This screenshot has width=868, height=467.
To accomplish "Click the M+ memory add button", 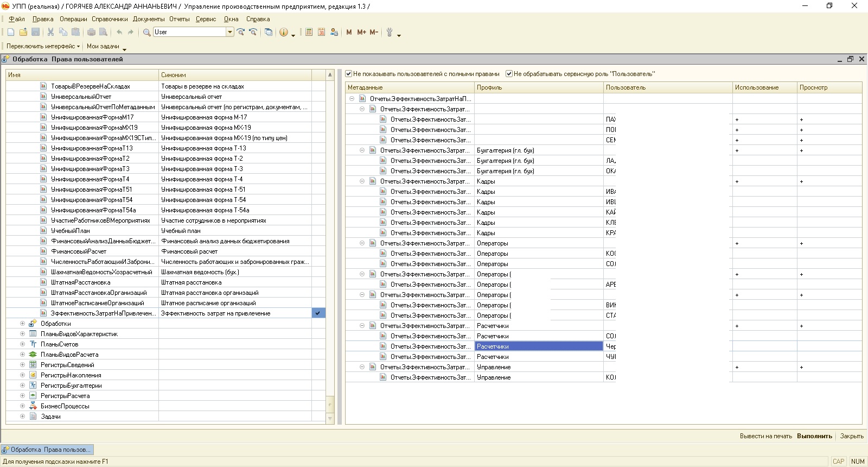I will [361, 32].
